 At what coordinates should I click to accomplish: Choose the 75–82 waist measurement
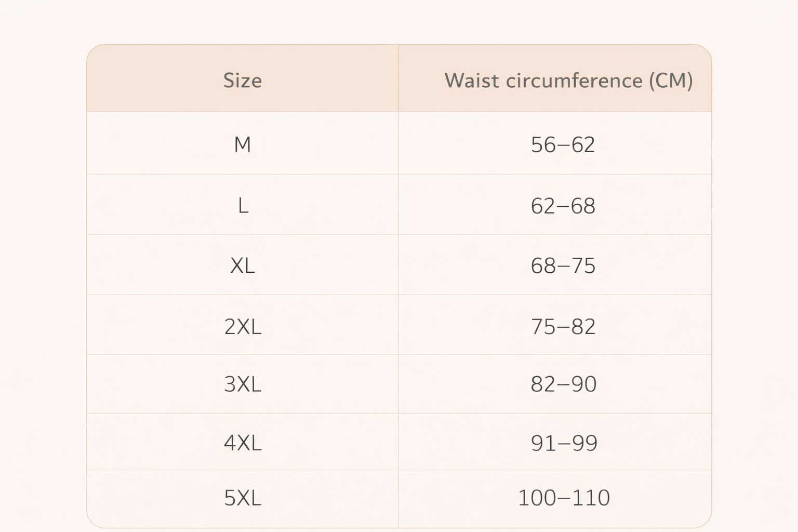563,326
